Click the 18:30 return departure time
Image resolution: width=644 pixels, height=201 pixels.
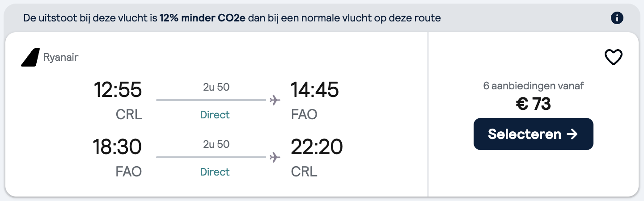click(x=117, y=147)
